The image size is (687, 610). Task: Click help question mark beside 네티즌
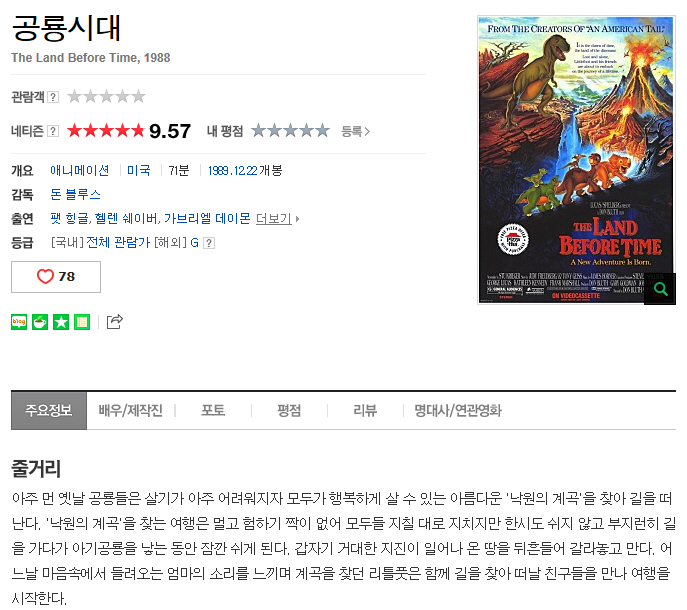pyautogui.click(x=53, y=131)
